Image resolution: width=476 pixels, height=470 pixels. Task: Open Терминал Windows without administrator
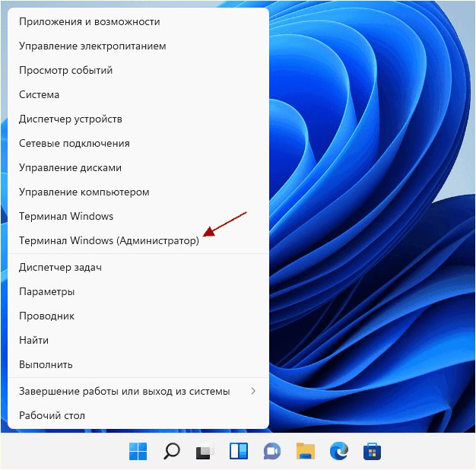[x=138, y=216]
